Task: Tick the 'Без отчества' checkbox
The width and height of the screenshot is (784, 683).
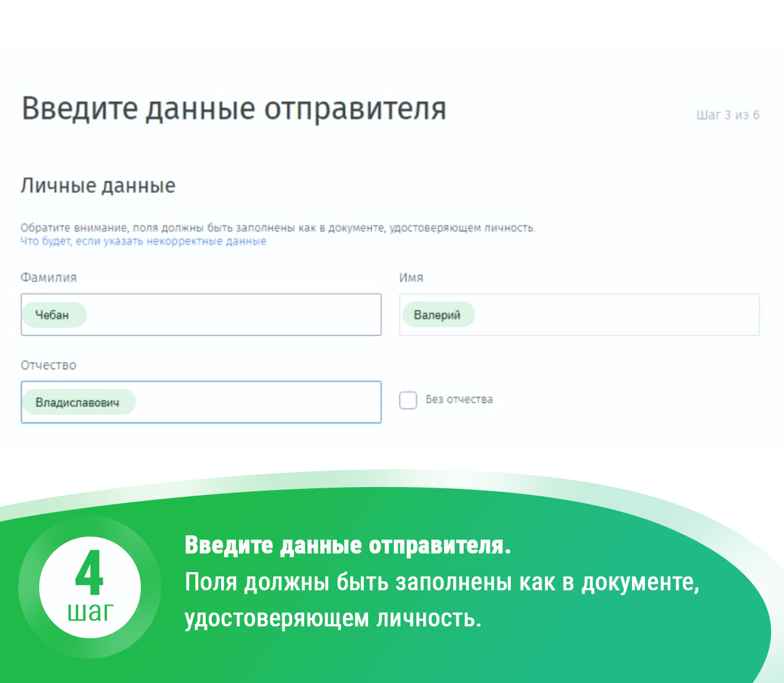Action: [408, 400]
